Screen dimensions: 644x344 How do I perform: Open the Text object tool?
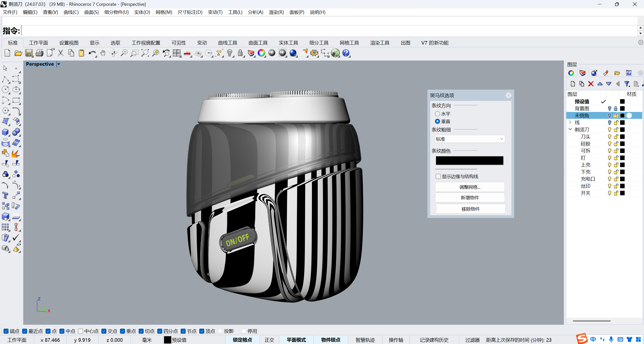[x=5, y=196]
